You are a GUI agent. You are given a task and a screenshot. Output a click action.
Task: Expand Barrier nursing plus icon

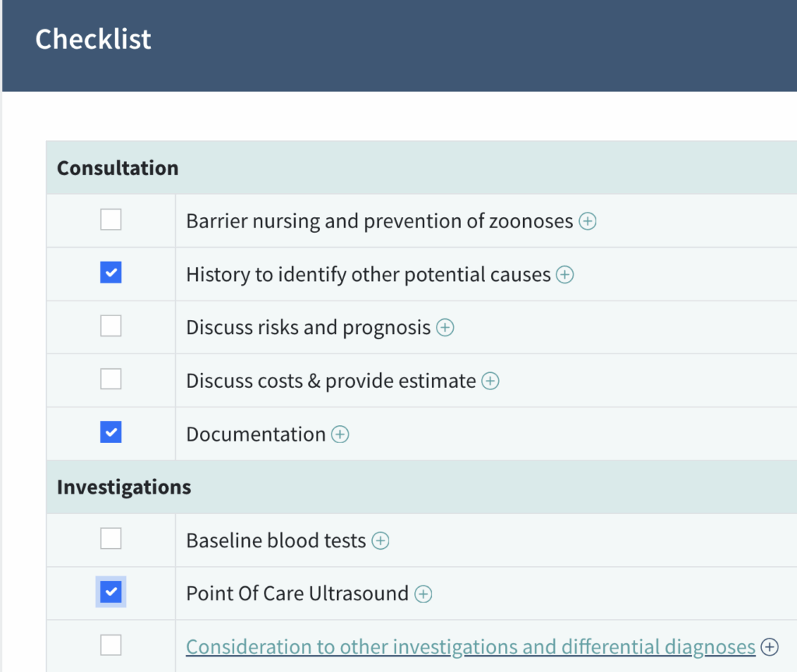[588, 221]
